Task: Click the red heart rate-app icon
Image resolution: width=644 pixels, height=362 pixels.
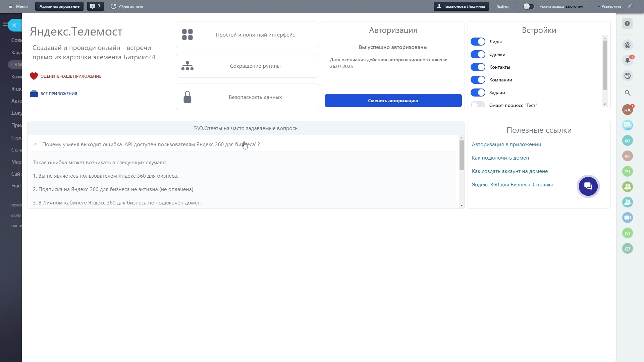Action: pyautogui.click(x=34, y=76)
